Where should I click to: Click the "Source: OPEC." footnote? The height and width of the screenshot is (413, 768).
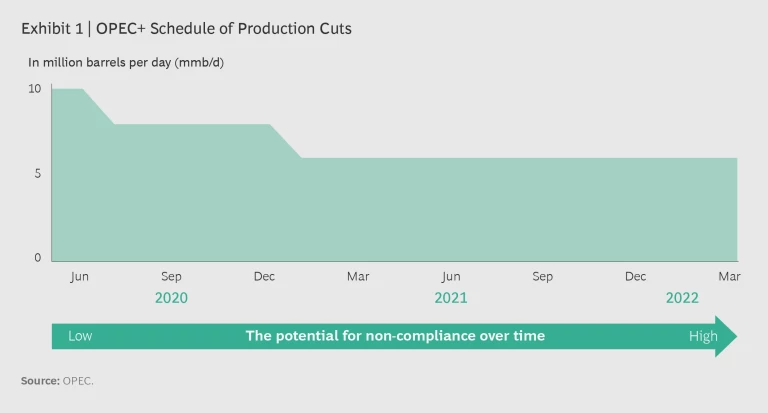click(x=55, y=381)
